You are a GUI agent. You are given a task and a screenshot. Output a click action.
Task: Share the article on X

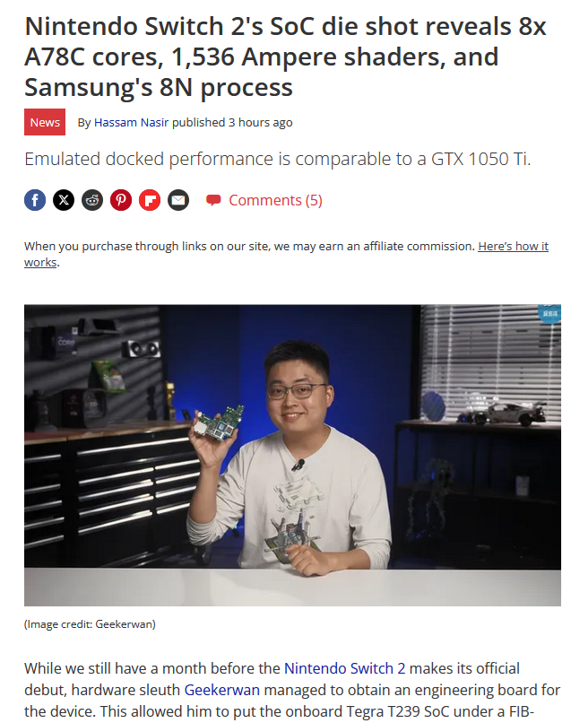coord(64,200)
